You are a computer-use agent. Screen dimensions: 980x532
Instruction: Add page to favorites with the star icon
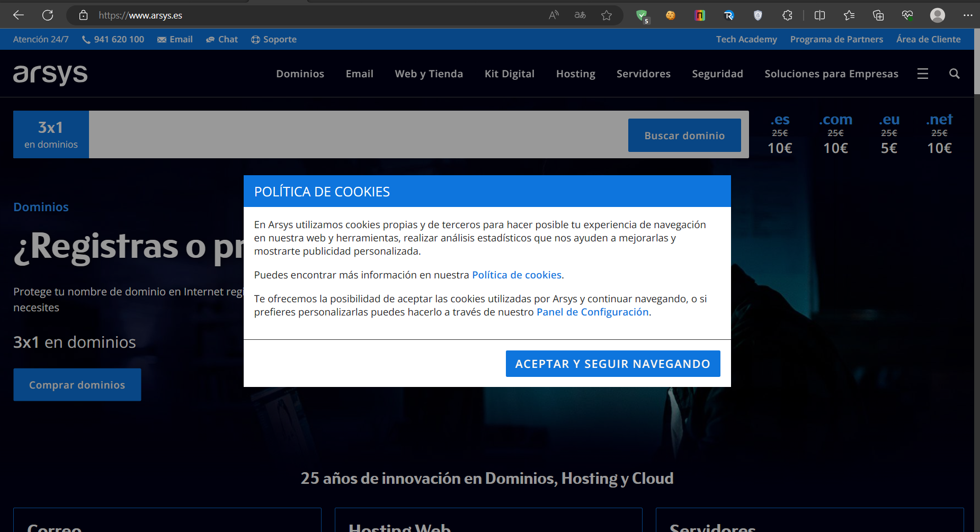tap(607, 15)
